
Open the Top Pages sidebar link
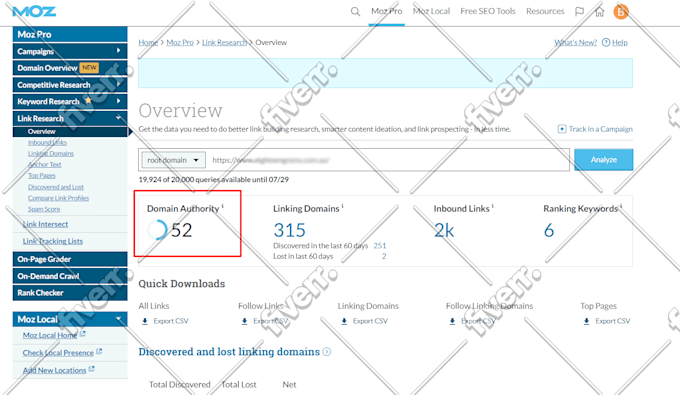coord(42,175)
